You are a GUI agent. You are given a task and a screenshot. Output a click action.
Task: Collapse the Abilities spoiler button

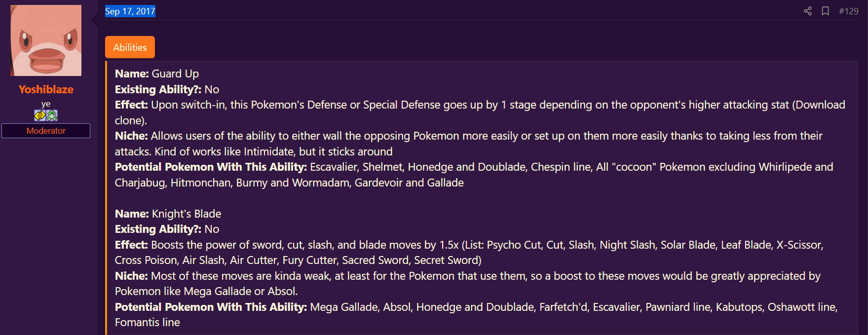[130, 47]
